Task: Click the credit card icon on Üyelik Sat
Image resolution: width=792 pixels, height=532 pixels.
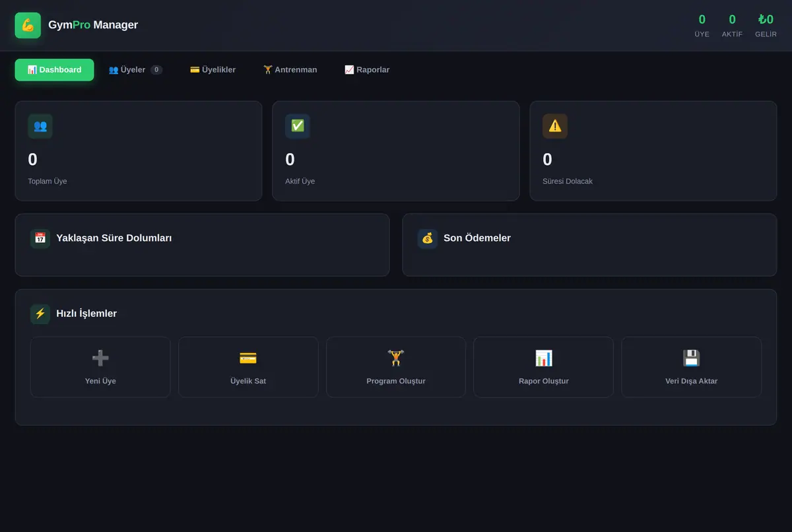Action: pos(248,358)
